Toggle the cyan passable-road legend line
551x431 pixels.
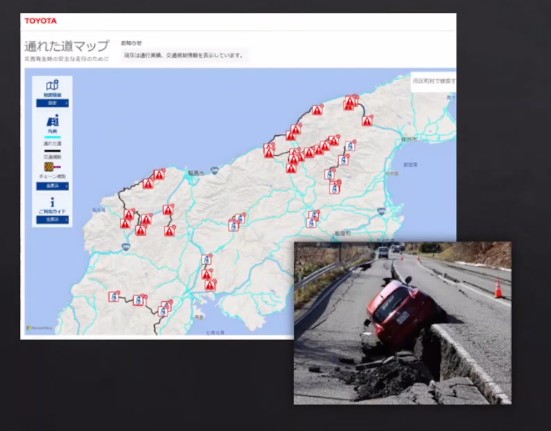[x=52, y=137]
